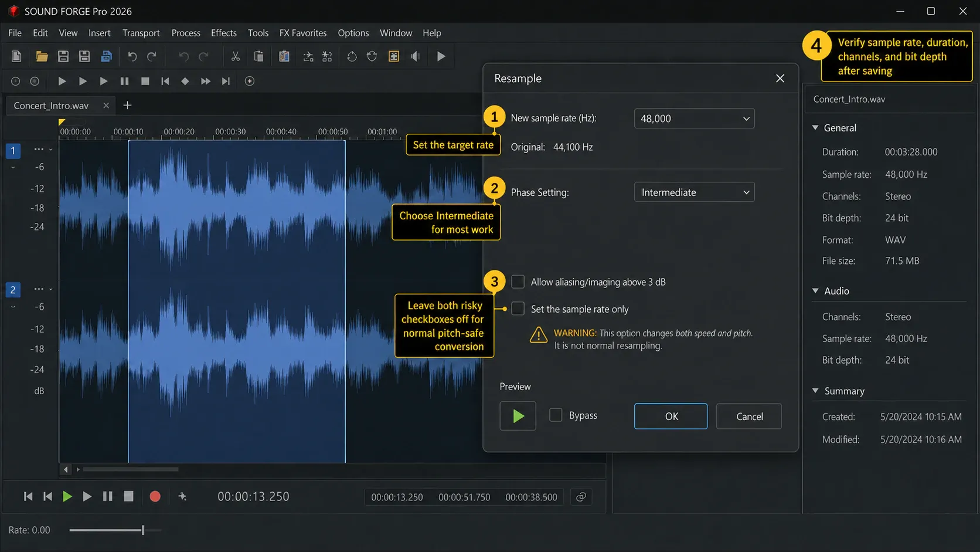
Task: Collapse the Audio section
Action: point(815,290)
